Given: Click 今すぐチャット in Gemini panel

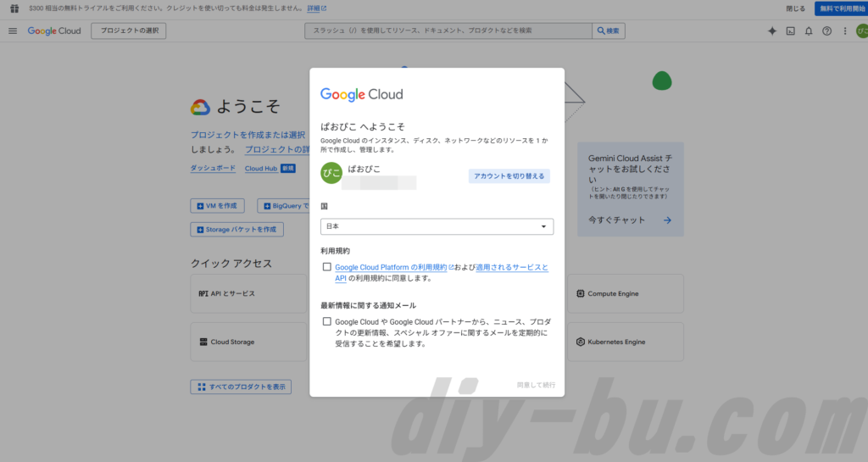Looking at the screenshot, I should click(x=617, y=220).
